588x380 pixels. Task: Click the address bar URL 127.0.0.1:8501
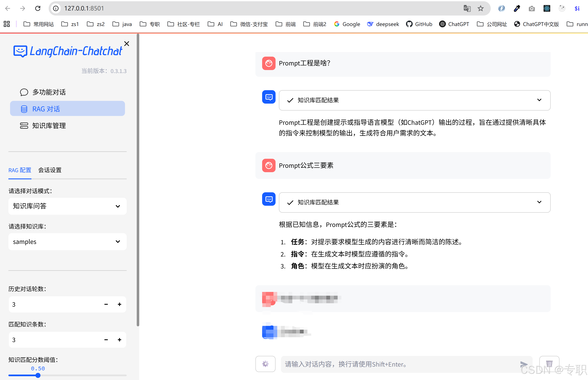[x=84, y=8]
